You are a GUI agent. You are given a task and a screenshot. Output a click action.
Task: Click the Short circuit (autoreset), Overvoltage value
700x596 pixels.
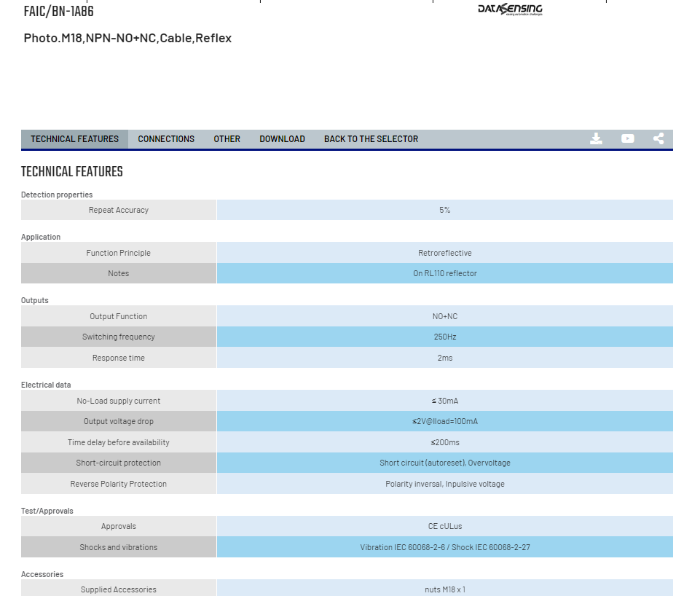(x=444, y=463)
